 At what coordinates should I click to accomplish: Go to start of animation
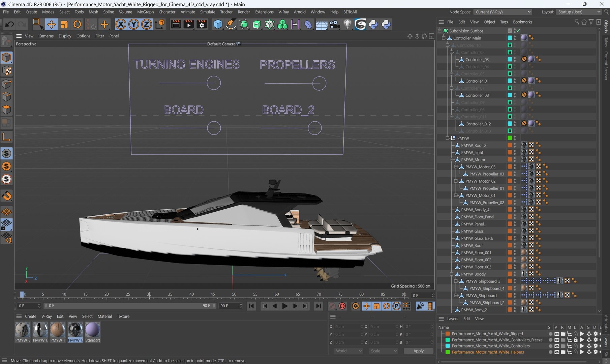pos(251,306)
